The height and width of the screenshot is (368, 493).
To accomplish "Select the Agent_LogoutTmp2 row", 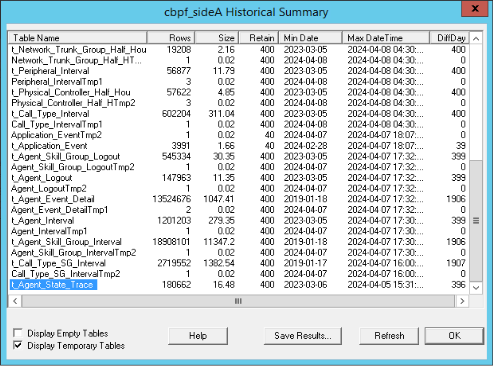I will click(x=239, y=188).
